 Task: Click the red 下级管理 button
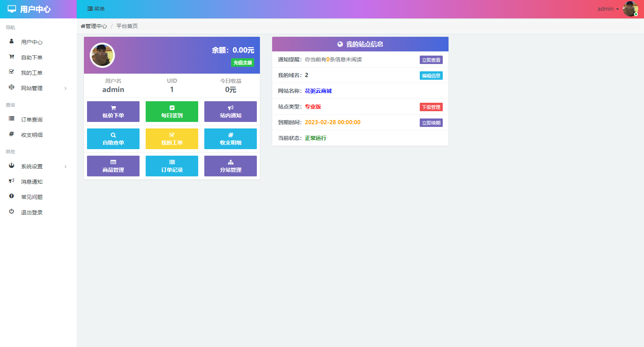pos(431,107)
